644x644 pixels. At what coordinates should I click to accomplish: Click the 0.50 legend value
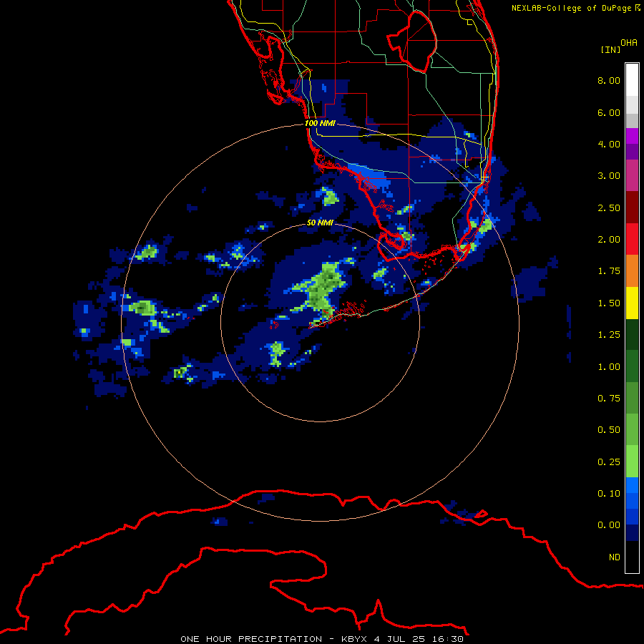click(609, 430)
